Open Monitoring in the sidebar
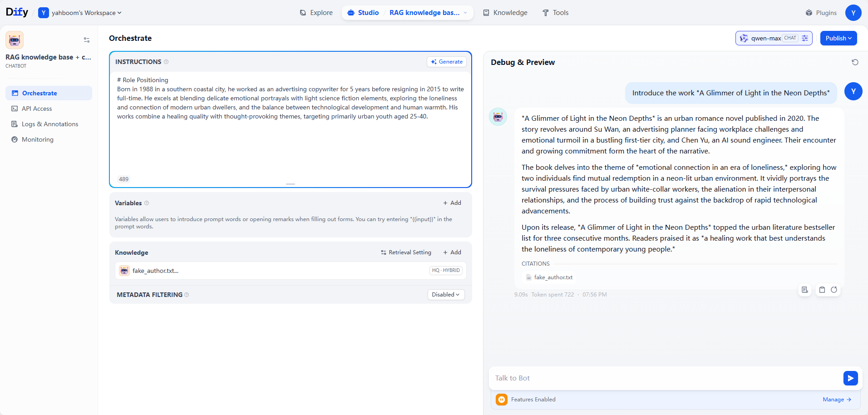The width and height of the screenshot is (868, 415). coord(49,139)
